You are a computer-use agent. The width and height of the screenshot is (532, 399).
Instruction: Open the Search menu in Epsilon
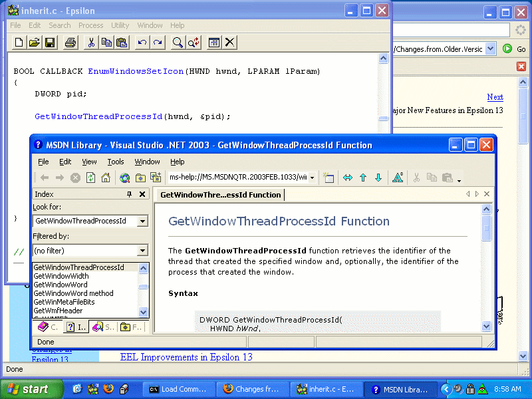pos(60,25)
